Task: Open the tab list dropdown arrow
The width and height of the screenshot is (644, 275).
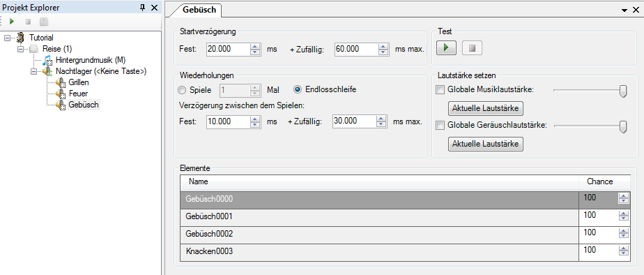Action: pyautogui.click(x=624, y=10)
